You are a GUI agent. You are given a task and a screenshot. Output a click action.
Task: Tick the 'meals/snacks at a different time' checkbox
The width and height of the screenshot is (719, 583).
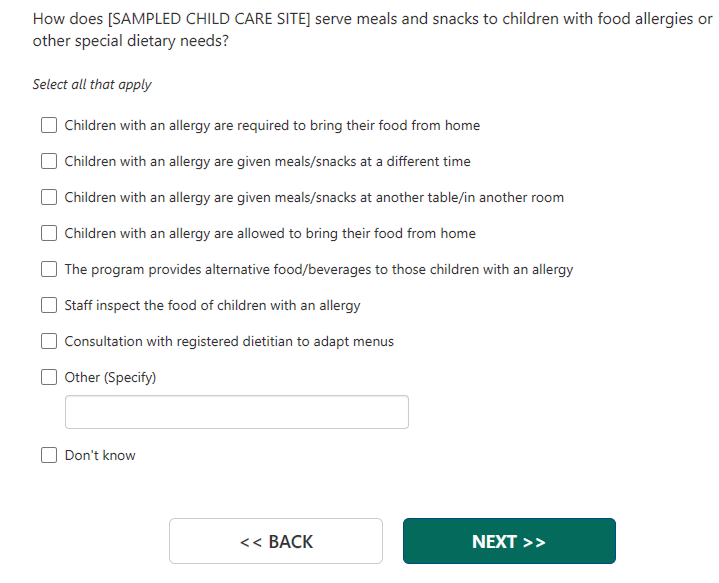coord(49,162)
